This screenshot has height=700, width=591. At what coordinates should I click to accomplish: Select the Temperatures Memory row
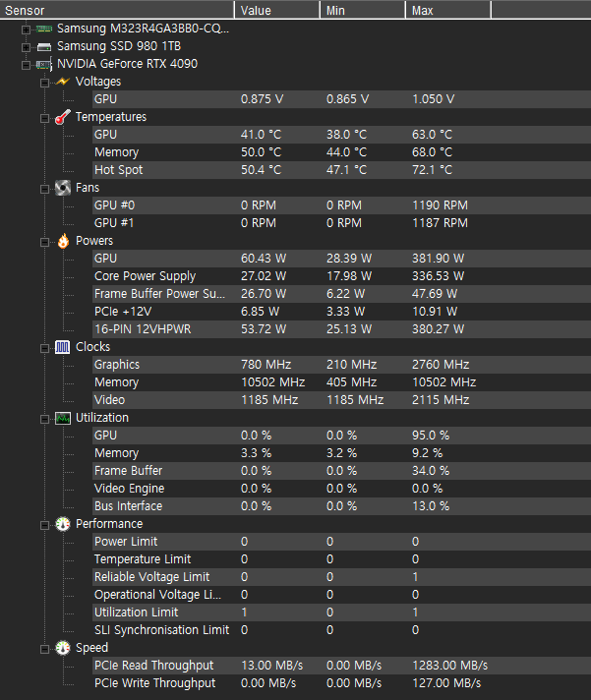pyautogui.click(x=341, y=152)
